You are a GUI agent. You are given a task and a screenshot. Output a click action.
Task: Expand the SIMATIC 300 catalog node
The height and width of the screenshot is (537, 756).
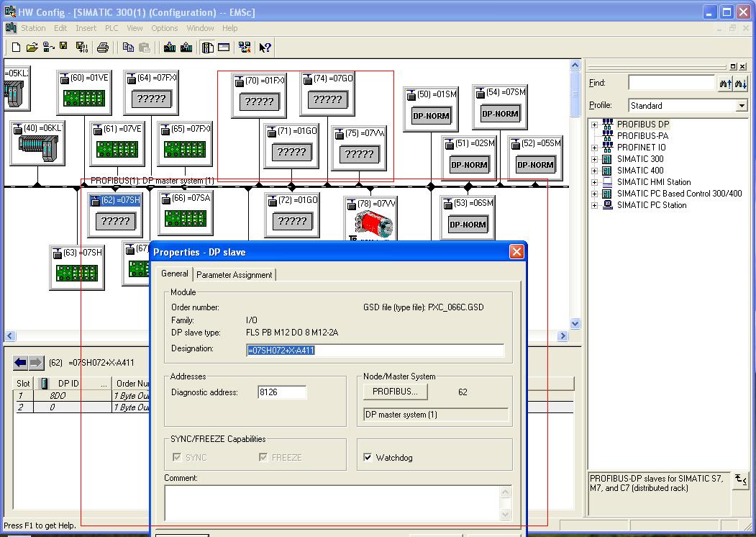coord(594,159)
